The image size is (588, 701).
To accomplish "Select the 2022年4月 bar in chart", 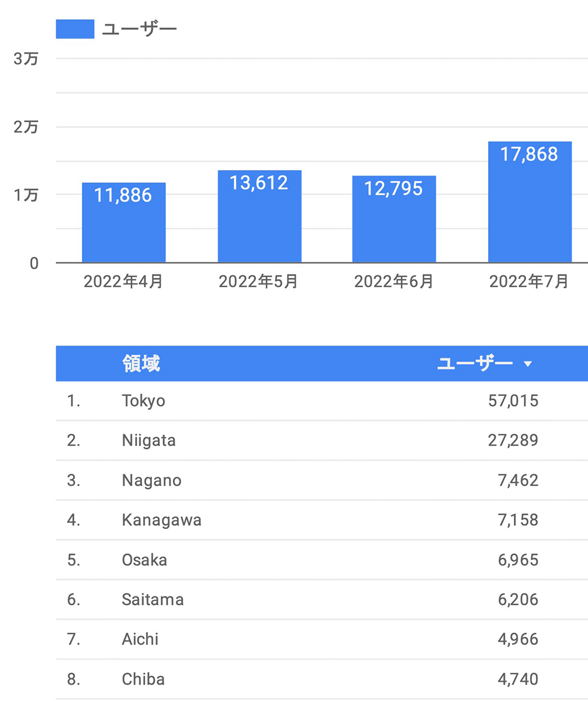I will coord(123,223).
